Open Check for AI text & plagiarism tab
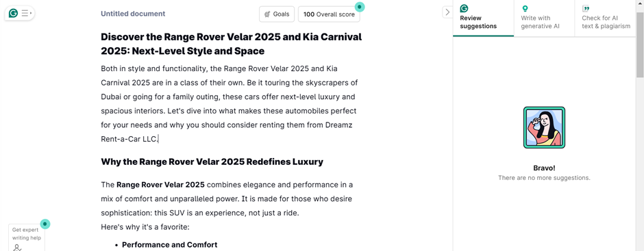This screenshot has width=644, height=251. 606,18
